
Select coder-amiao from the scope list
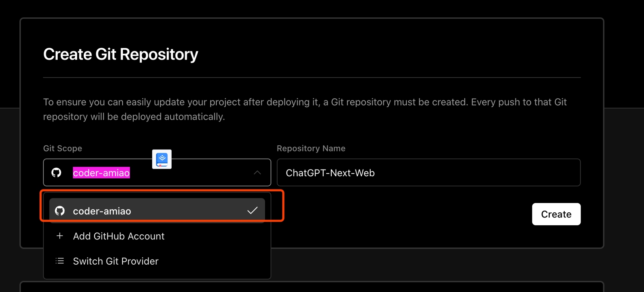(157, 211)
